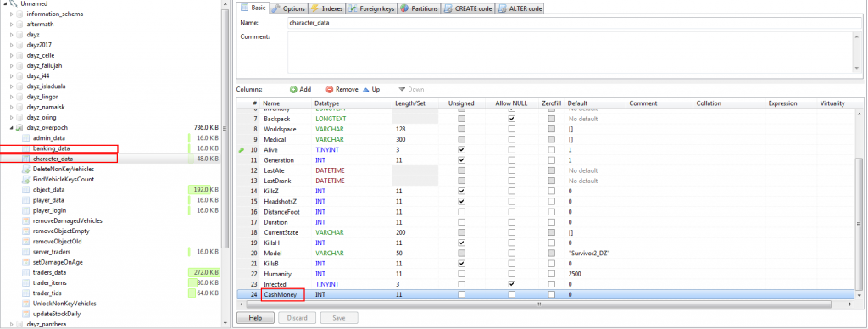Switch to the Indexes tab
The height and width of the screenshot is (329, 868).
point(326,8)
